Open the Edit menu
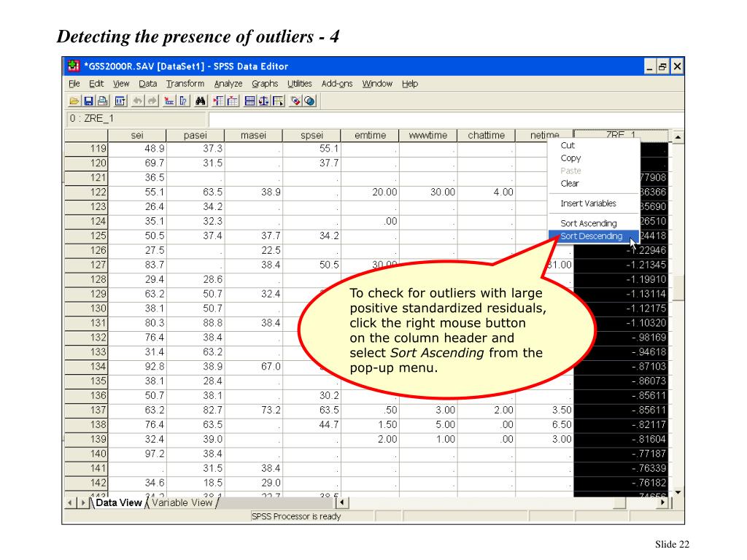747x560 pixels. coord(96,84)
